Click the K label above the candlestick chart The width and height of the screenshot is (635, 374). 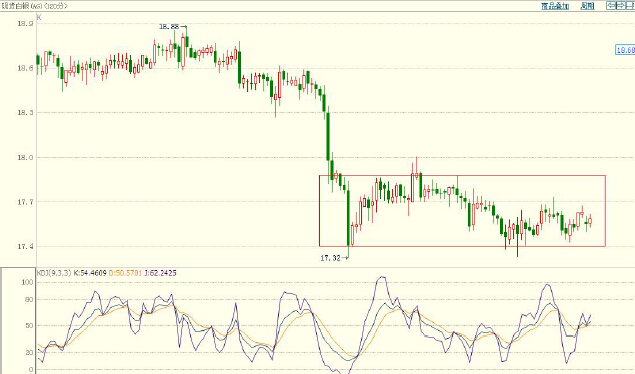[x=39, y=17]
